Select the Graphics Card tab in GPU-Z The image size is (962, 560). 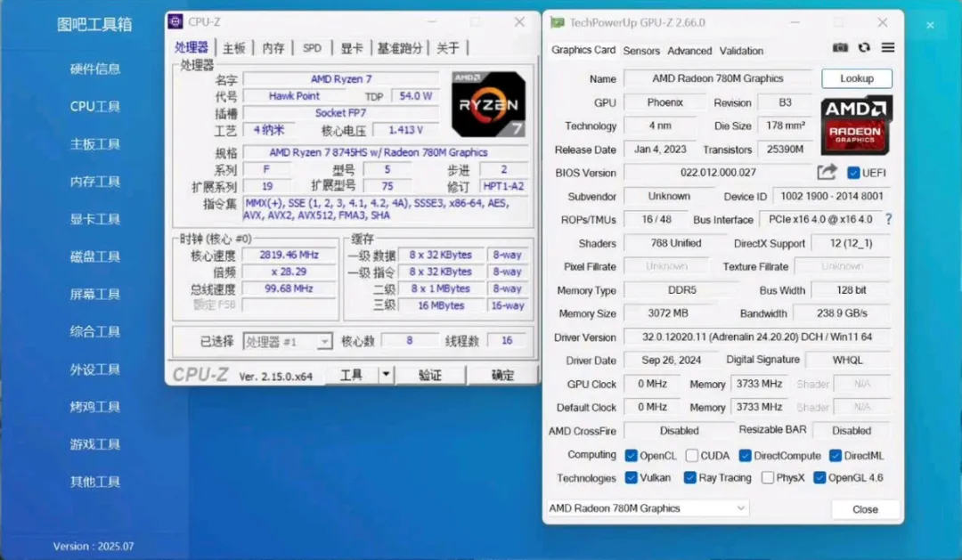pyautogui.click(x=583, y=50)
